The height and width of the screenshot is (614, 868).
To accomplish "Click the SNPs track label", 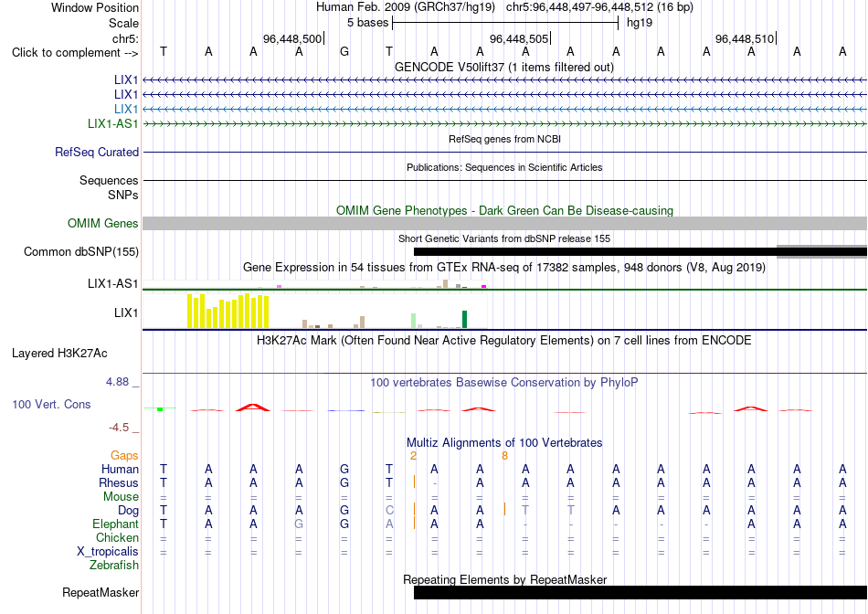I will [x=123, y=195].
